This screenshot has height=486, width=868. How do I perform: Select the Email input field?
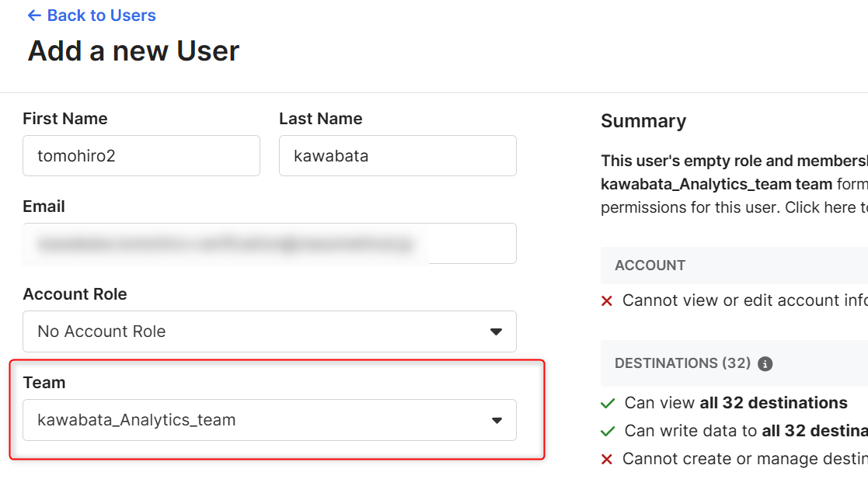(x=269, y=244)
